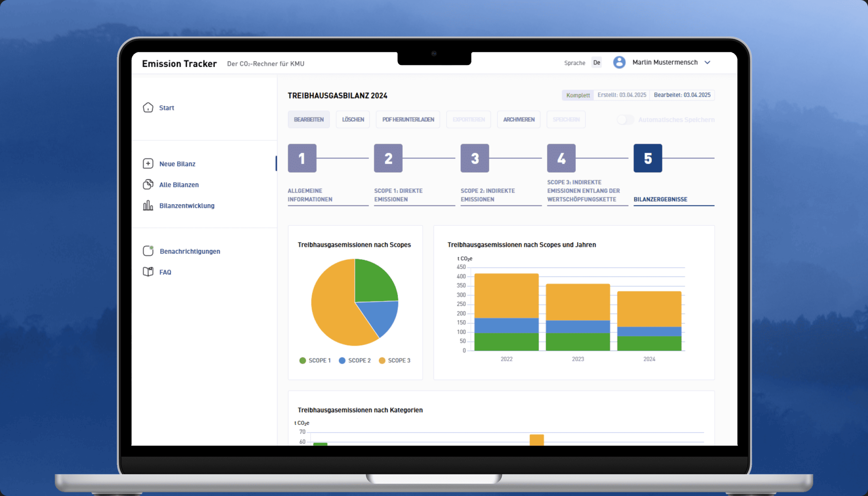868x496 pixels.
Task: Toggle SCOPE 3 legend entry
Action: click(x=395, y=360)
